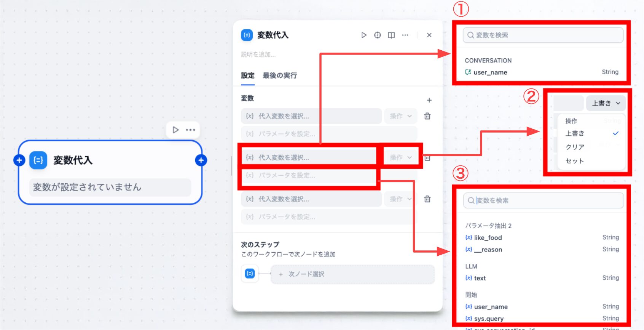This screenshot has width=644, height=330.
Task: Delete the first variable row with trash icon
Action: point(427,116)
